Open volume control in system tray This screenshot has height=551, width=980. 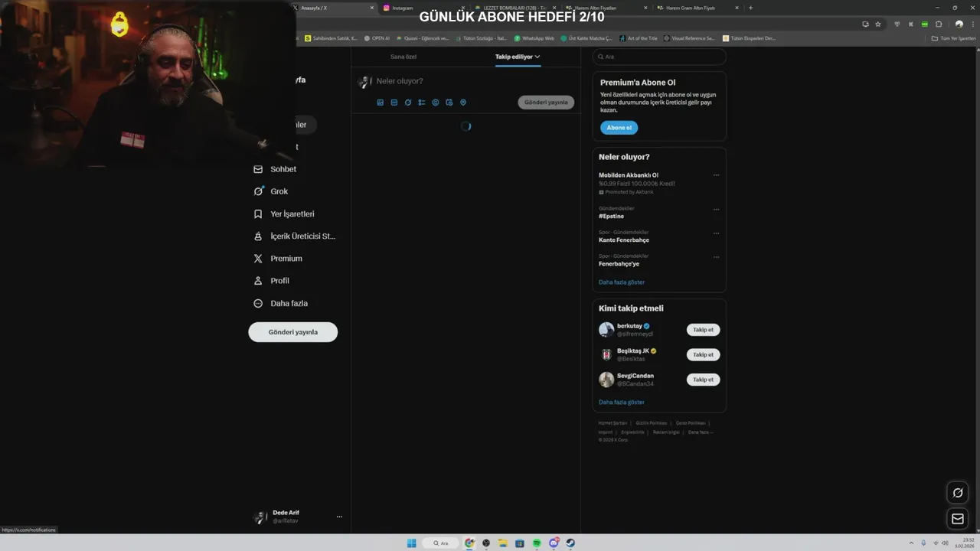pyautogui.click(x=946, y=543)
